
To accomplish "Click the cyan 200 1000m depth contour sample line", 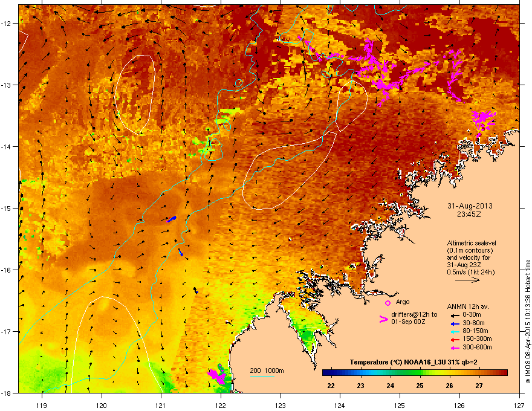I will click(262, 376).
